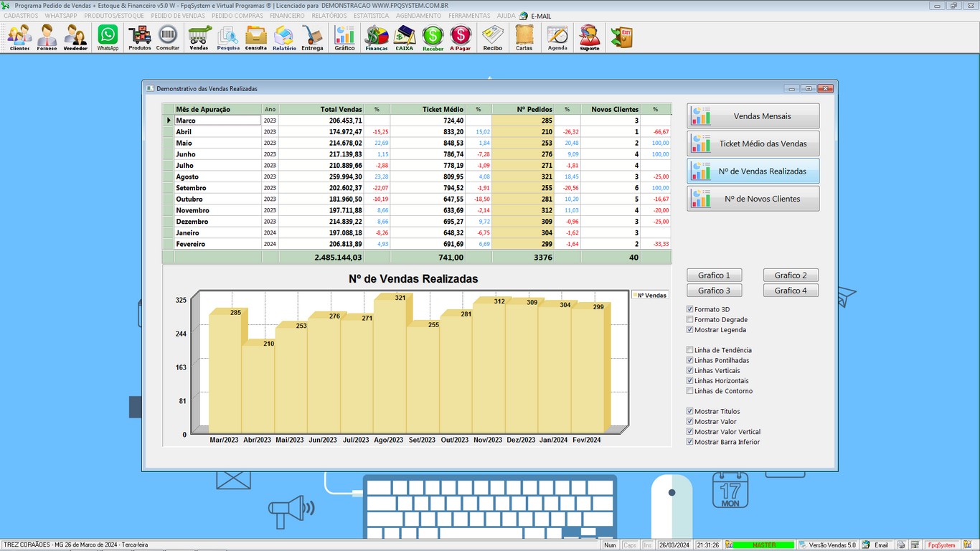Image resolution: width=980 pixels, height=551 pixels.
Task: Click the Suporte toolbar icon
Action: (x=589, y=37)
